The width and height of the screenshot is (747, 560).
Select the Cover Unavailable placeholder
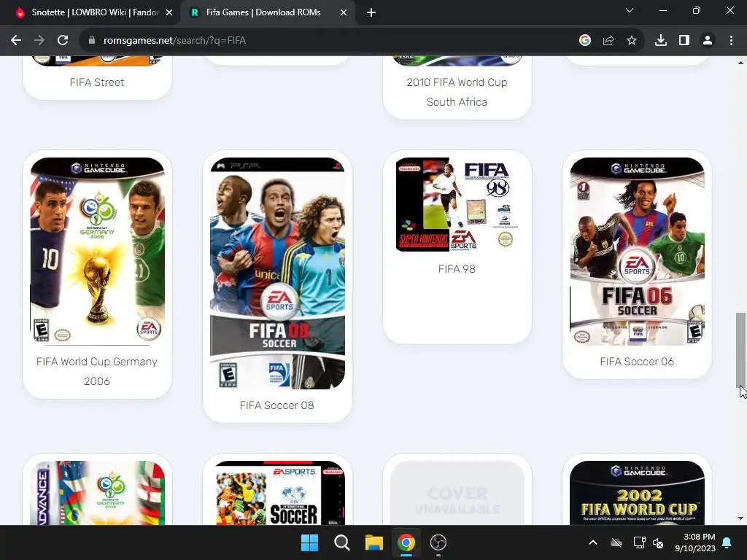[457, 493]
